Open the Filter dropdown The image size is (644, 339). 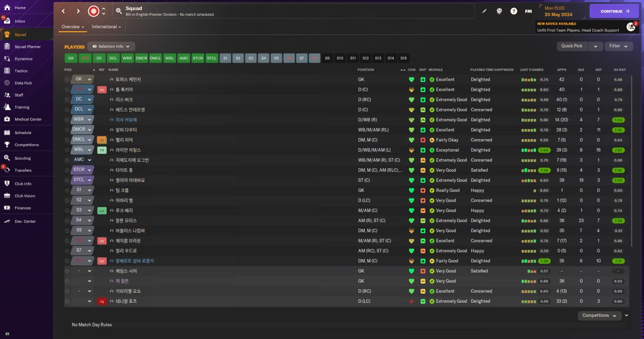(619, 46)
